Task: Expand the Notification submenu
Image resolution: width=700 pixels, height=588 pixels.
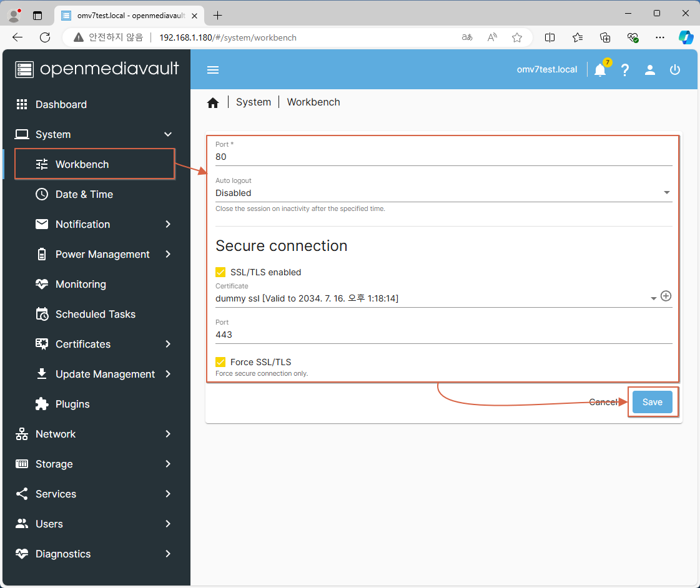Action: click(168, 225)
